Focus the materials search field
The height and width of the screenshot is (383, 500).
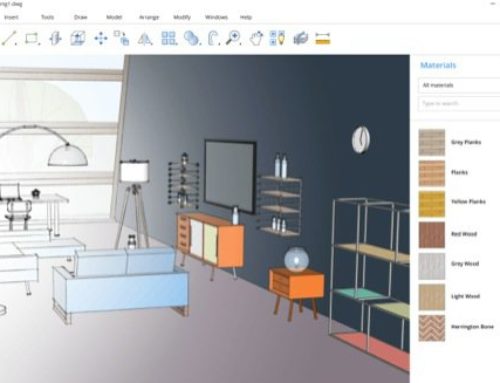459,104
